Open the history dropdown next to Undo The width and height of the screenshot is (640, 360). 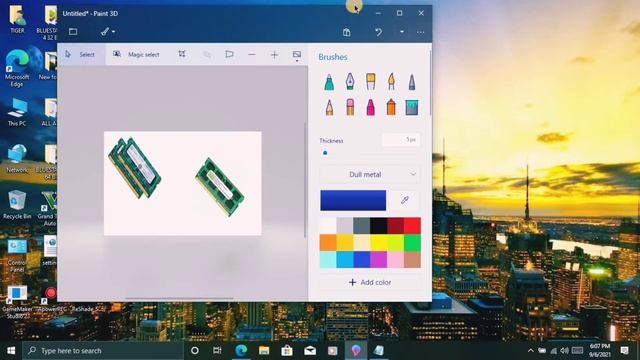point(402,32)
